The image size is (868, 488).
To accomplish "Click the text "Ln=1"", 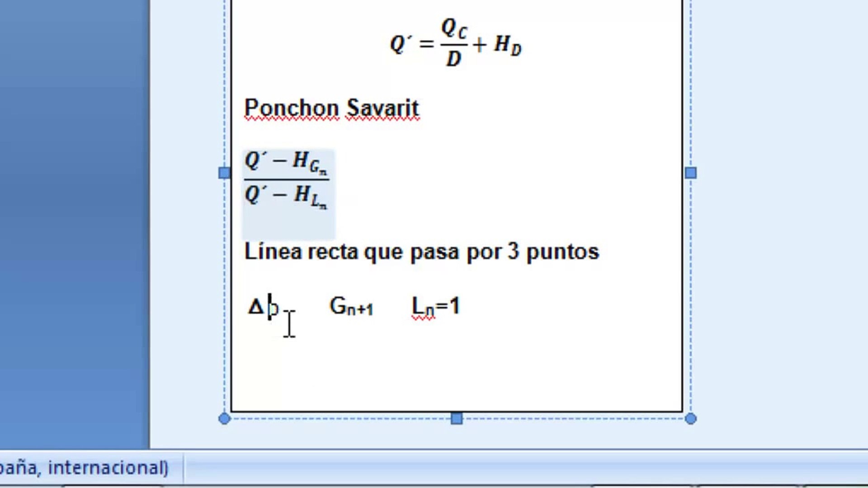I will tap(436, 307).
